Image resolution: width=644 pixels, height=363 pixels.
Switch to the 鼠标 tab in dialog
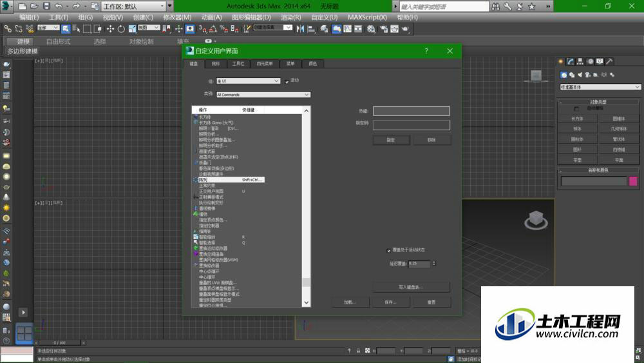coord(216,64)
